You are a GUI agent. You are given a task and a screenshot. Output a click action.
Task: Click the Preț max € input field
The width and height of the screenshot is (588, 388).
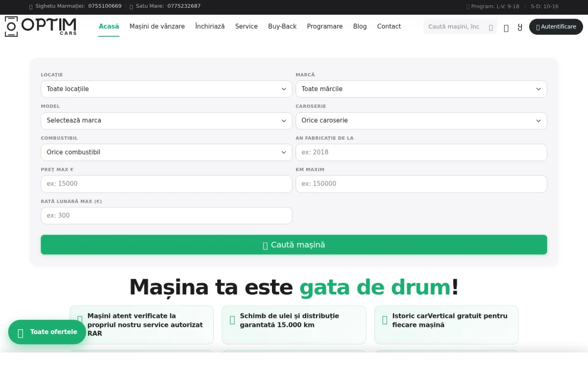[x=167, y=184]
